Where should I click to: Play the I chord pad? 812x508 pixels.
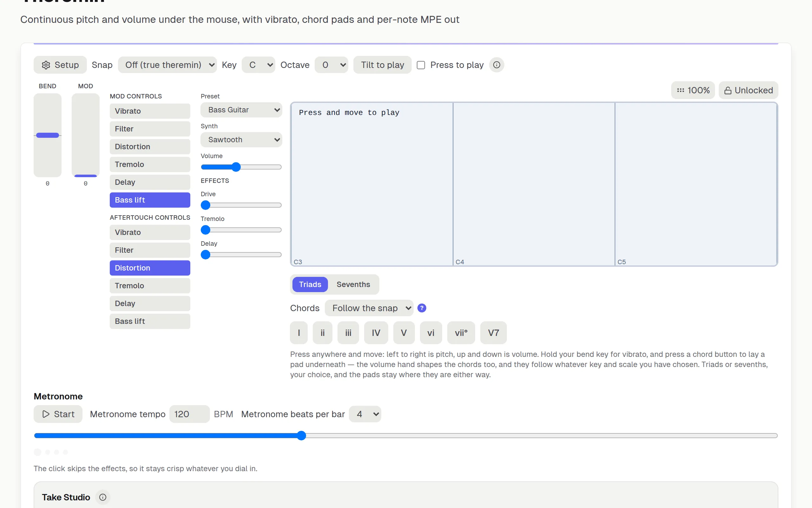coord(298,333)
